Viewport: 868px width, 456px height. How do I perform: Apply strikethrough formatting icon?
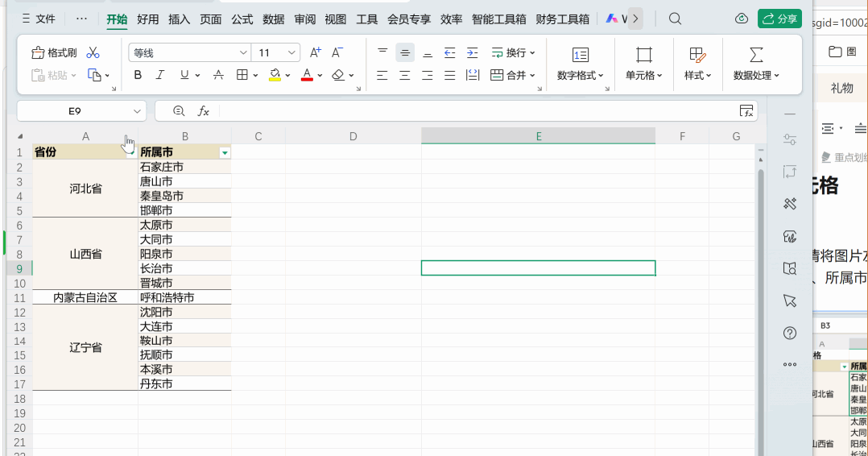click(219, 75)
